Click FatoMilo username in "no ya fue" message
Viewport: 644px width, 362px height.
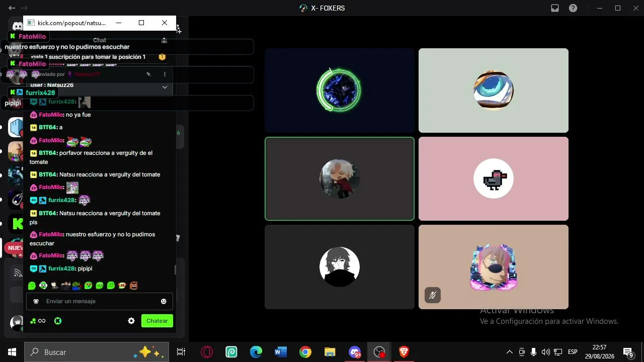point(51,115)
